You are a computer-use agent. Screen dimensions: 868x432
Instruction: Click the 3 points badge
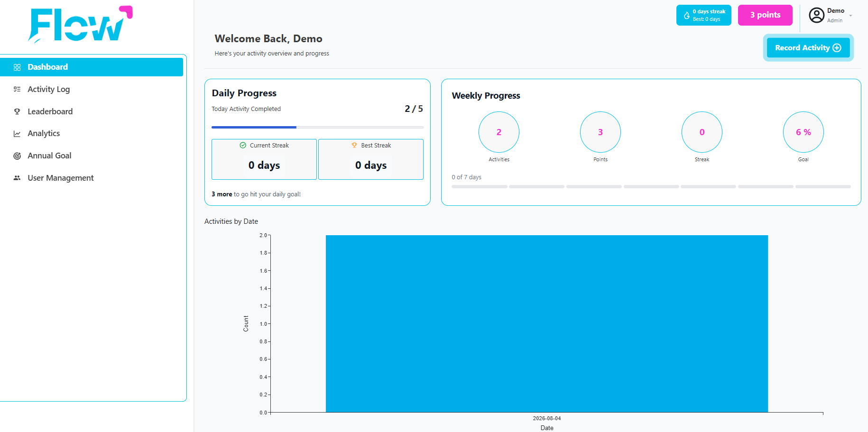pyautogui.click(x=765, y=15)
